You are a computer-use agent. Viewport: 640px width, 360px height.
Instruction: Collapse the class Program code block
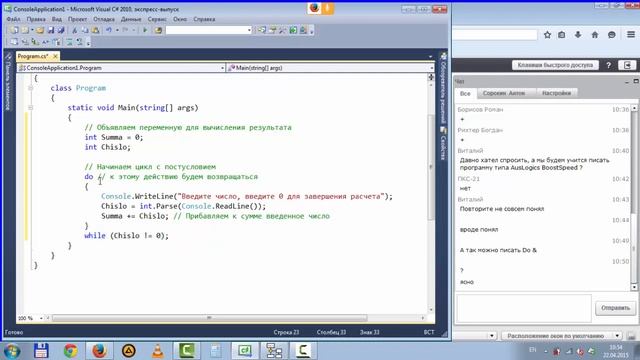pyautogui.click(x=31, y=88)
